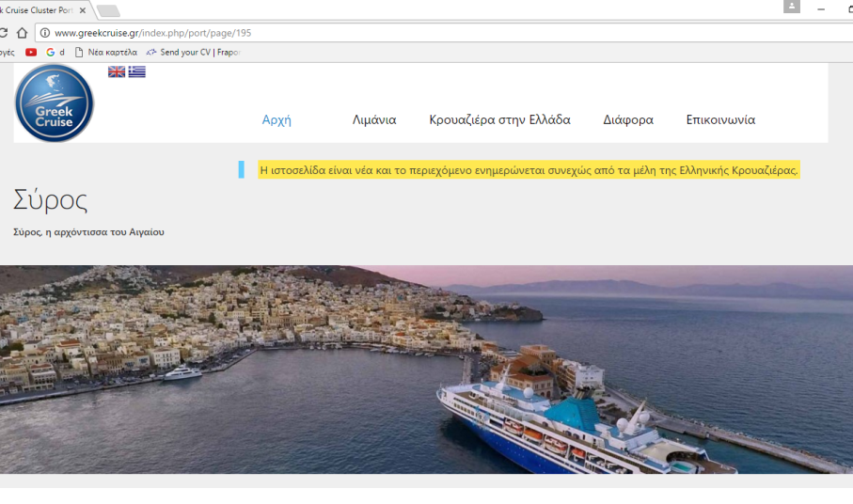Select the Greek Cruise Cluster browser tab

[38, 10]
